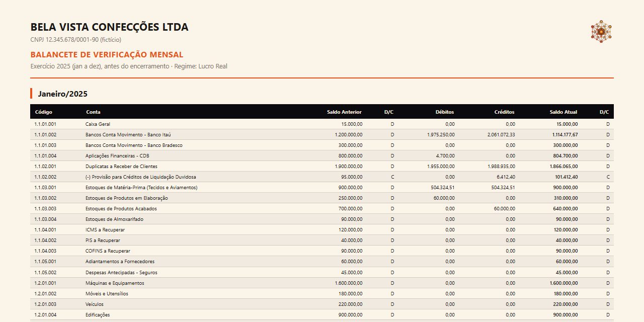Click Estoques de Produtos em Elaboração

click(127, 198)
